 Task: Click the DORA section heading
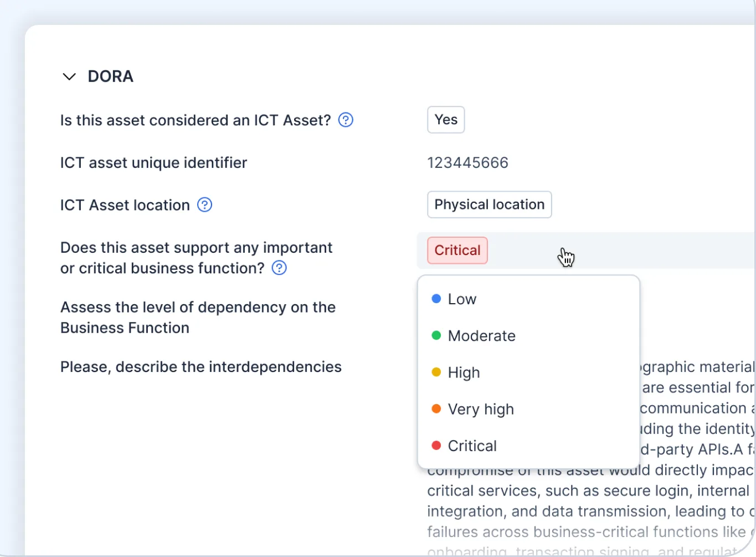(111, 76)
